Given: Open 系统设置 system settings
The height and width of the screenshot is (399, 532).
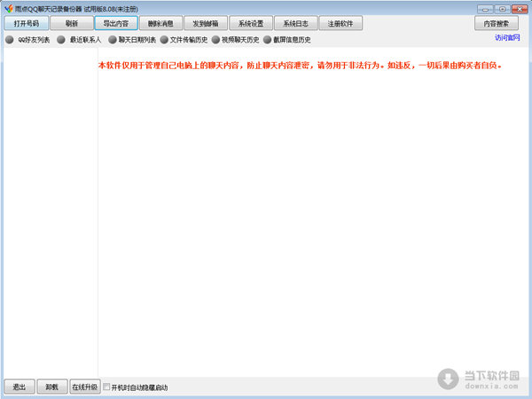Looking at the screenshot, I should pyautogui.click(x=251, y=24).
